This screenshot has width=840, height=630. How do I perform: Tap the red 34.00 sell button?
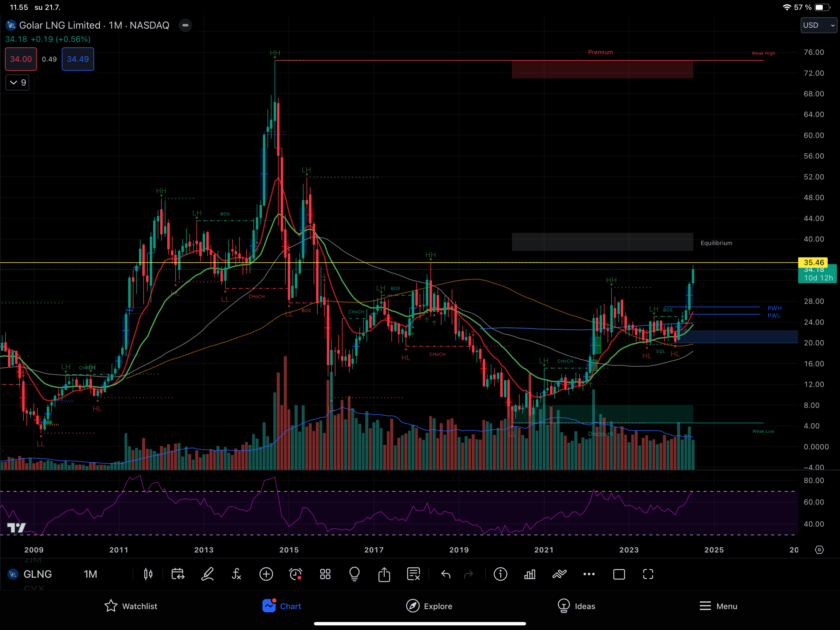(x=21, y=59)
